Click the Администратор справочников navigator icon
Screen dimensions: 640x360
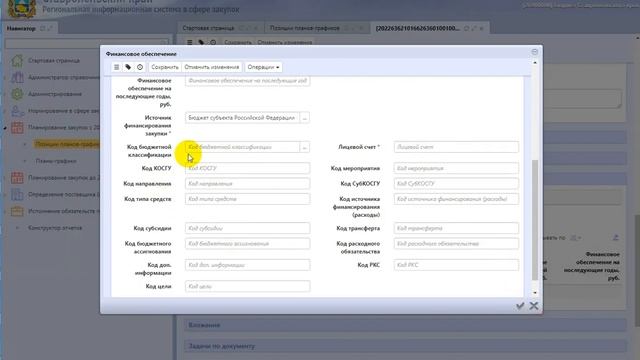[17, 77]
